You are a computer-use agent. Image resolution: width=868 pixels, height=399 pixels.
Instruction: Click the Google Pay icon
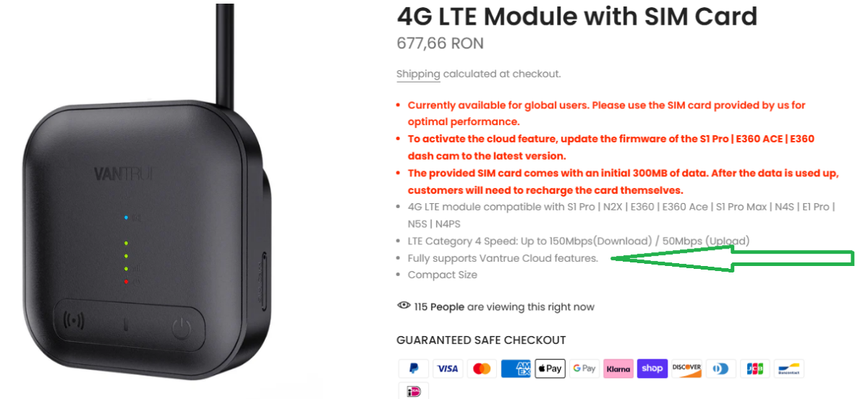click(584, 369)
